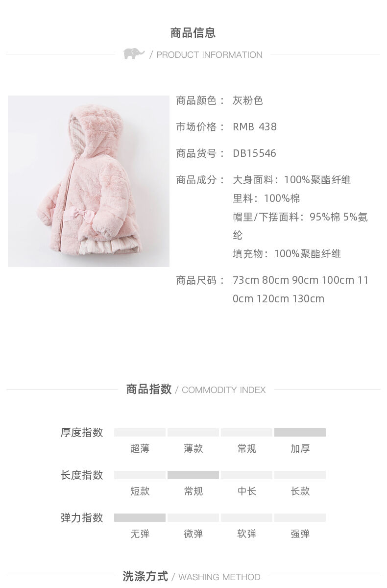Click the PRODUCT INFORMATION subtitle text
Screen dimensions: 387x588
(x=209, y=55)
